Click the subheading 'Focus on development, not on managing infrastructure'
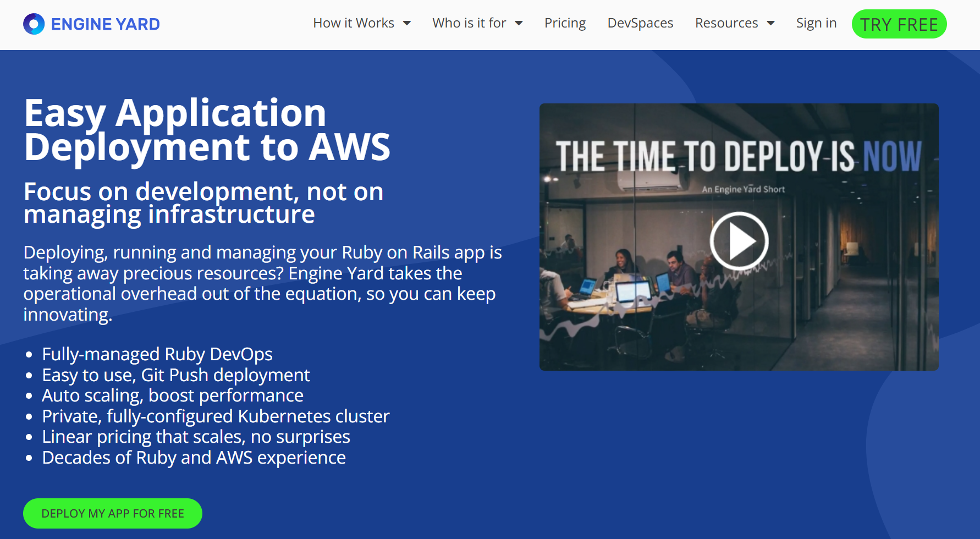 click(x=203, y=203)
